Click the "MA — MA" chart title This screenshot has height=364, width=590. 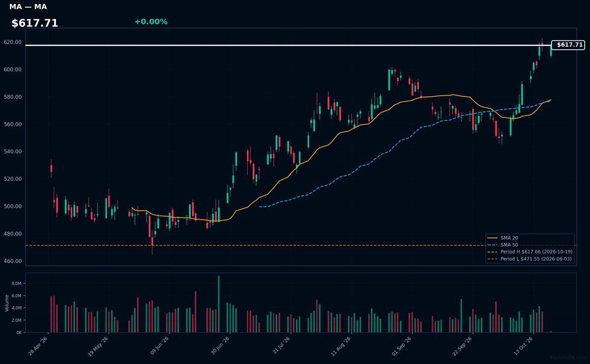coord(28,7)
